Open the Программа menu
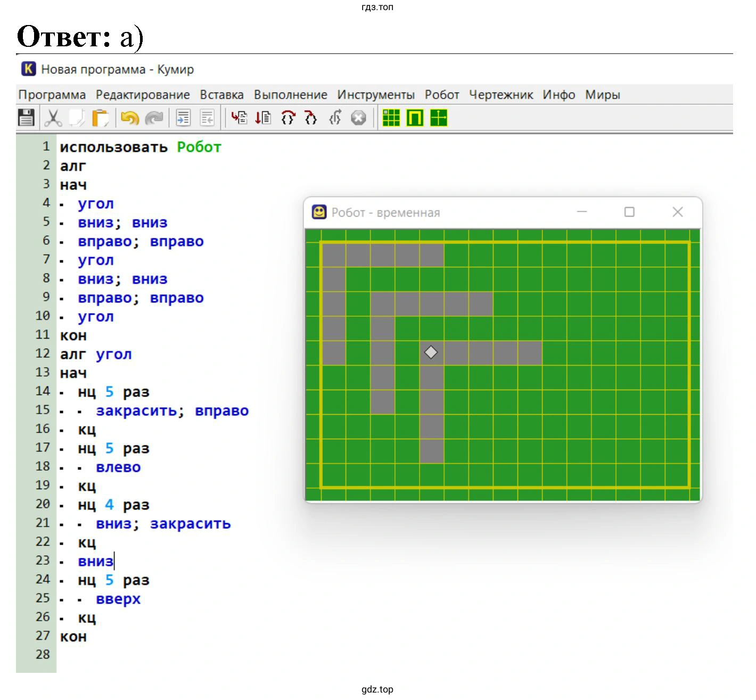The height and width of the screenshot is (700, 756). (x=52, y=95)
